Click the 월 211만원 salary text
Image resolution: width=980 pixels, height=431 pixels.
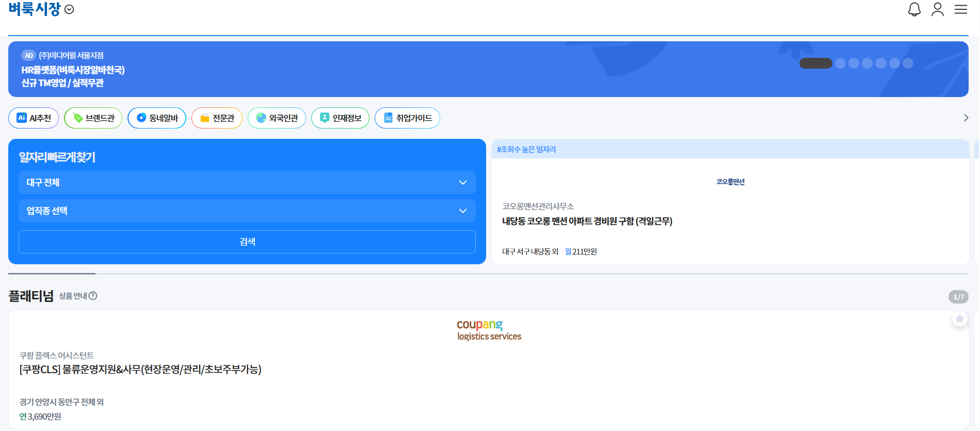tap(581, 251)
